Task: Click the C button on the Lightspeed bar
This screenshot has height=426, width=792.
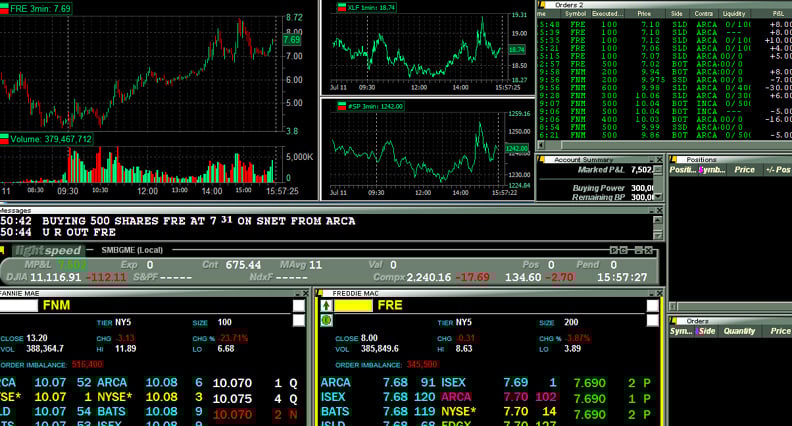Action: tap(624, 250)
